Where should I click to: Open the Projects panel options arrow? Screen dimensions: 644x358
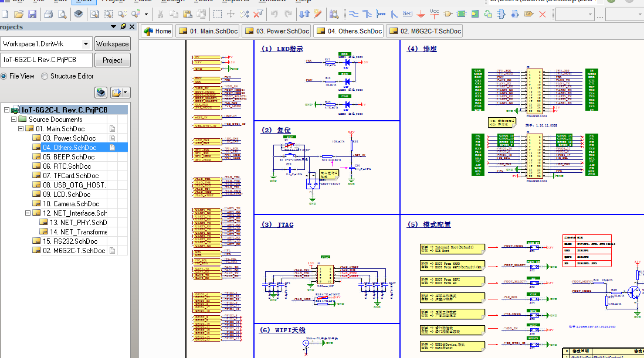pyautogui.click(x=113, y=26)
